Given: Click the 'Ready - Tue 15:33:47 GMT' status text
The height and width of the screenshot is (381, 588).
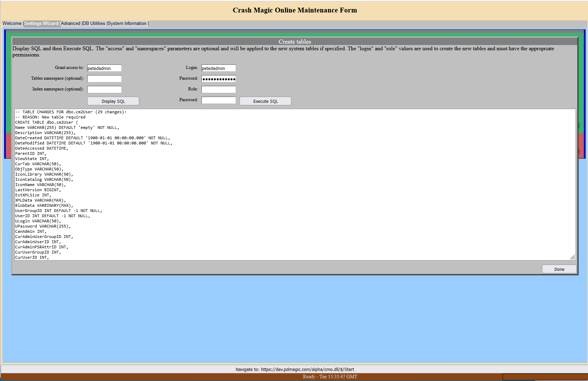Looking at the screenshot, I should point(330,377).
